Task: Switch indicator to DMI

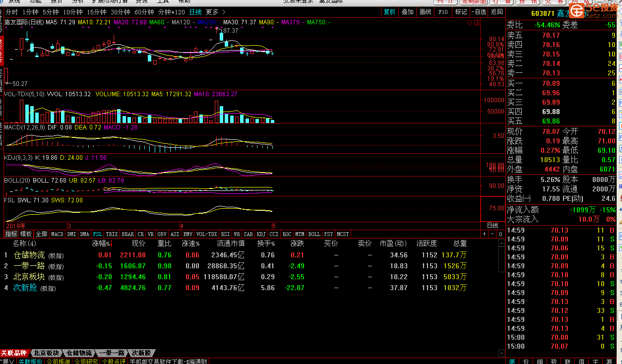Action: tap(72, 234)
